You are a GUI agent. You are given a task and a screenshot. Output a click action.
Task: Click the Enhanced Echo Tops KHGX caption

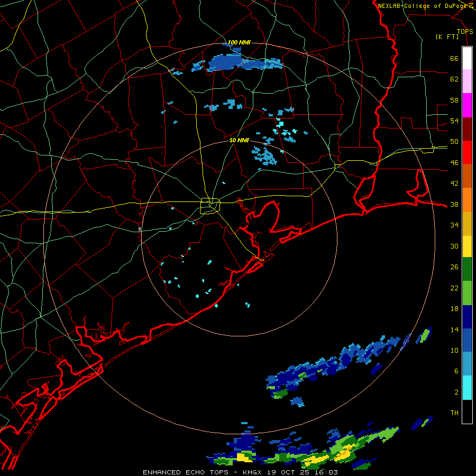pos(240,472)
